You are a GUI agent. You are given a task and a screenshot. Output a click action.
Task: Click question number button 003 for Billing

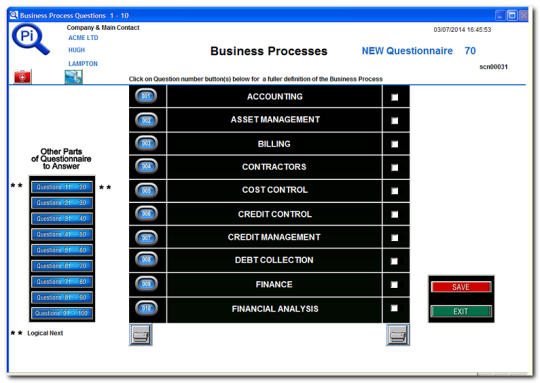coord(146,143)
